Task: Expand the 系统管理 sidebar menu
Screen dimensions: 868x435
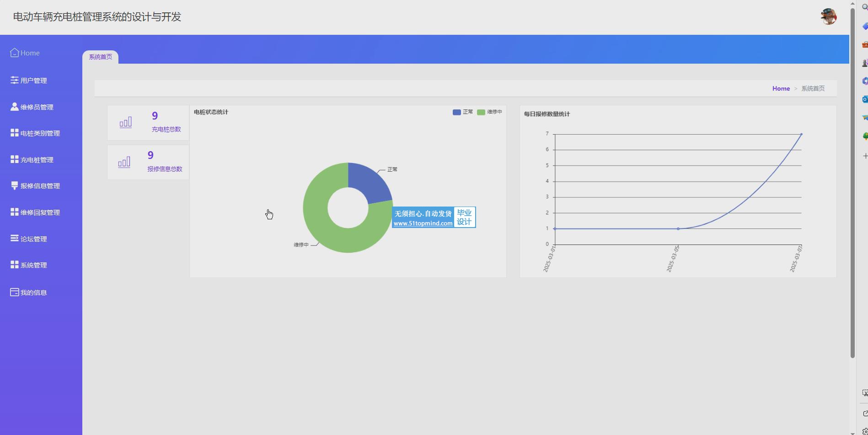Action: [x=33, y=265]
